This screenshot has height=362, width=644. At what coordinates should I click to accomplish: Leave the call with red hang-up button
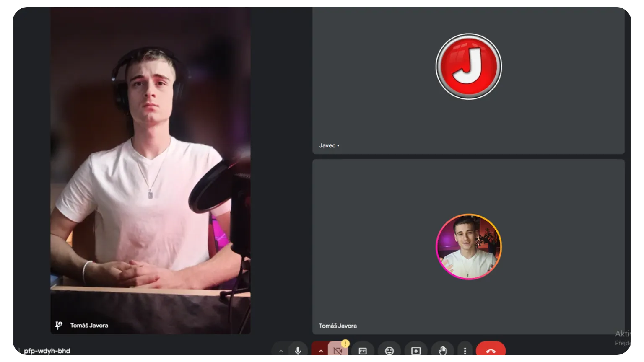click(491, 351)
